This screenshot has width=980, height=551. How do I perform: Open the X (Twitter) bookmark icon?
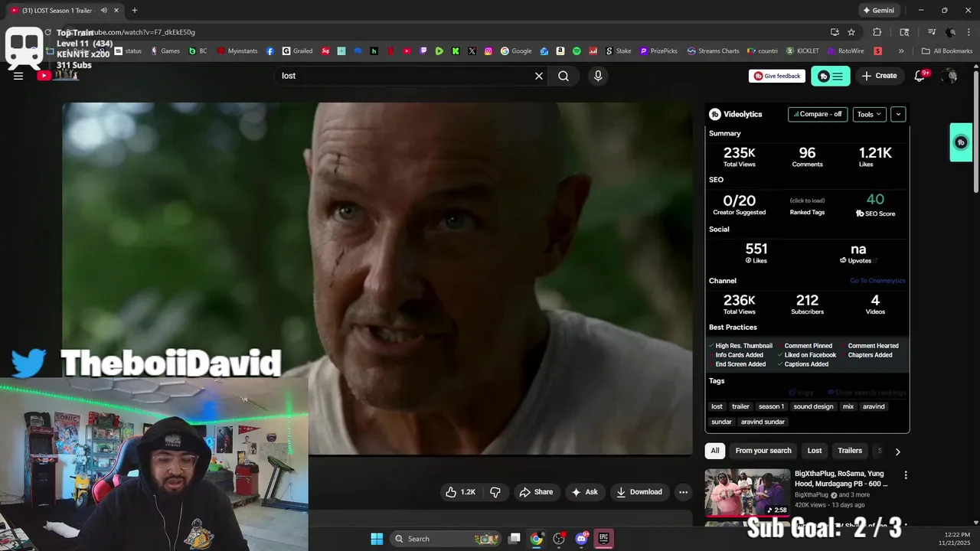pyautogui.click(x=472, y=51)
